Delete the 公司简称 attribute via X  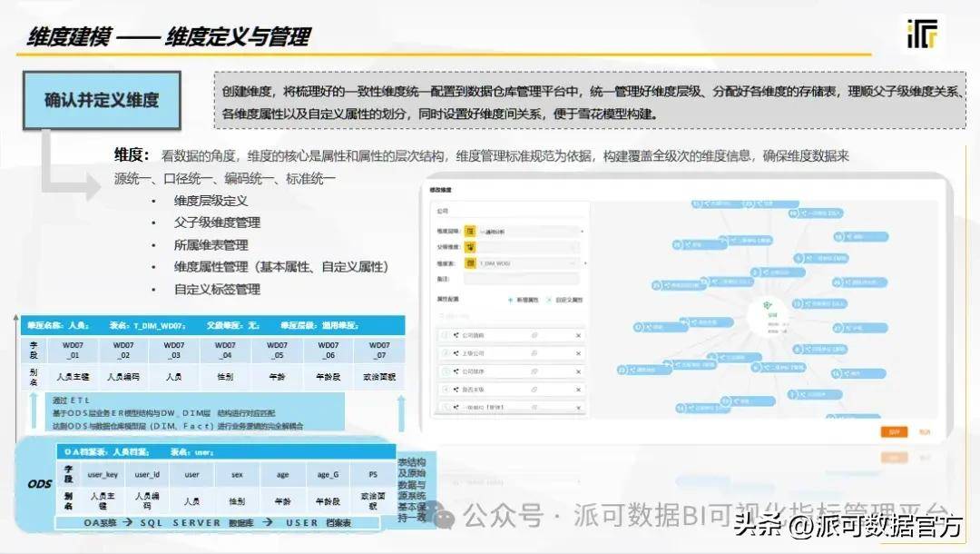coord(578,333)
